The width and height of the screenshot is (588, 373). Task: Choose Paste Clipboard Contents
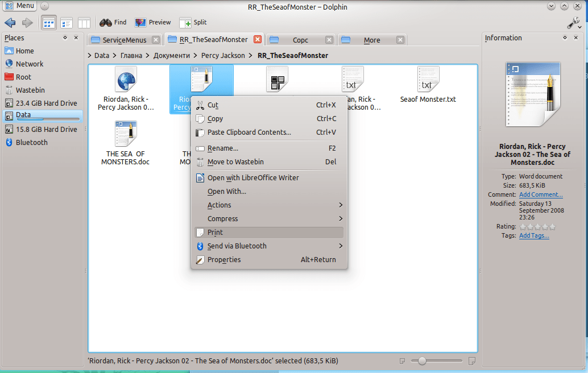(x=269, y=132)
